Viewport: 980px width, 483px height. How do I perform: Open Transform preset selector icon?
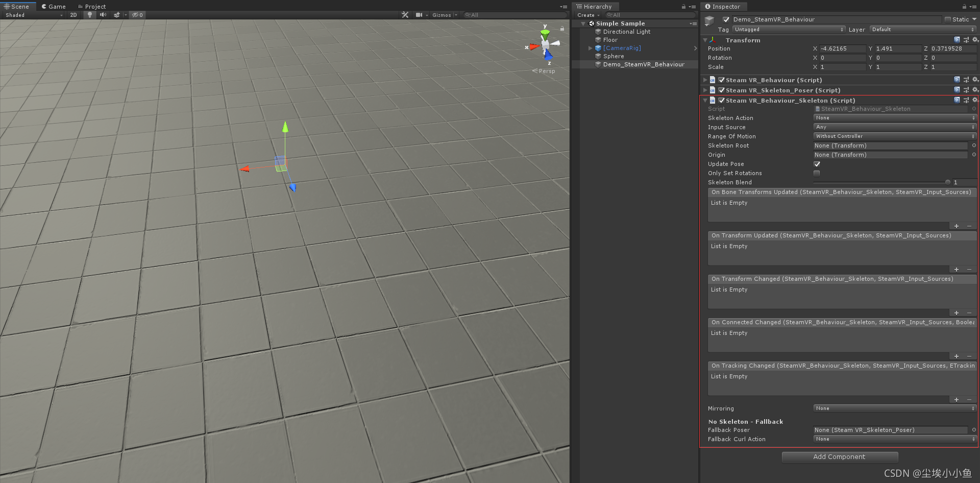click(966, 40)
